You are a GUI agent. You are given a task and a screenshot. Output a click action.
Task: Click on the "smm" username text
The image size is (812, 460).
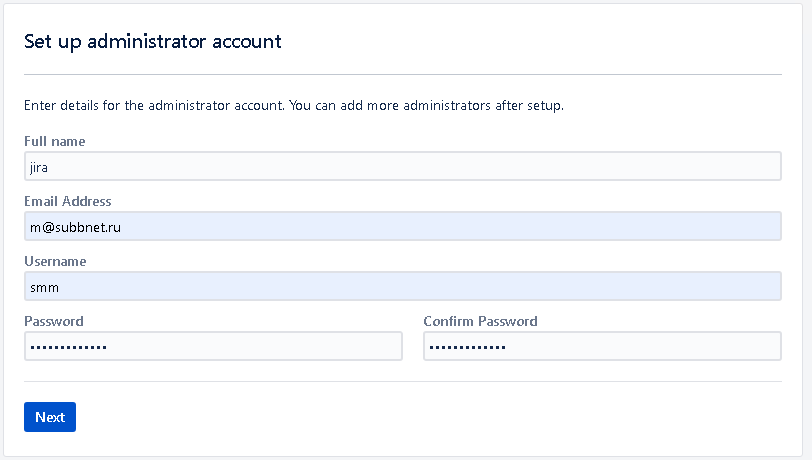coord(42,287)
